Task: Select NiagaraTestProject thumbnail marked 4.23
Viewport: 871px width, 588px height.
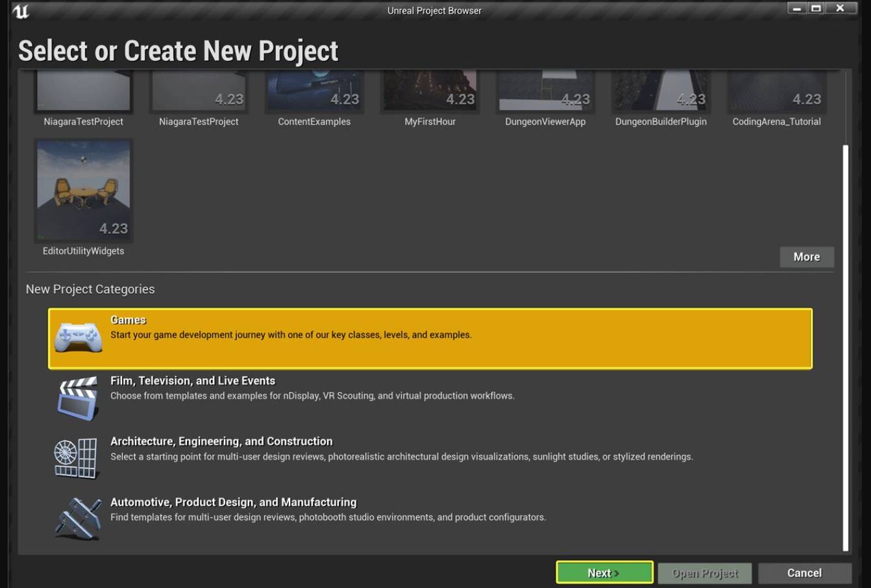Action: coord(199,91)
